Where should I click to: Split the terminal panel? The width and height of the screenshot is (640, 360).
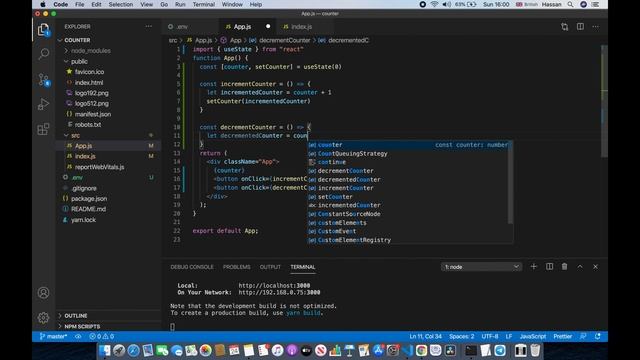(x=549, y=267)
